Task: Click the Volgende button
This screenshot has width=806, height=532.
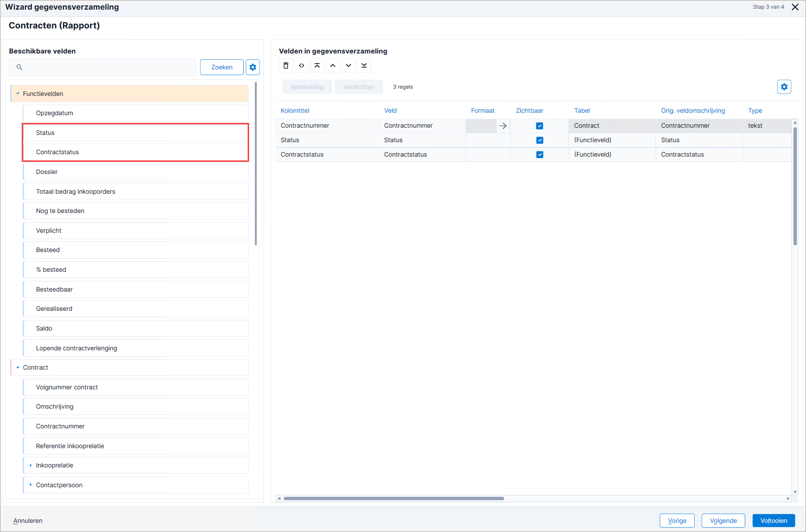Action: click(723, 520)
